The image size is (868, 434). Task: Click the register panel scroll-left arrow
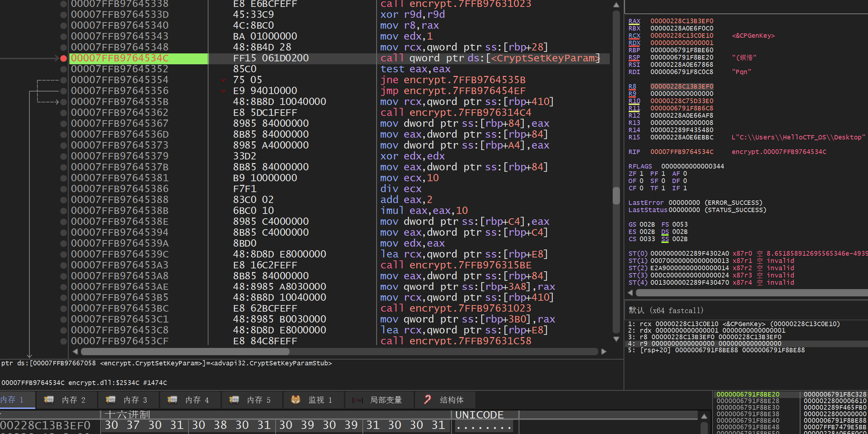(x=630, y=293)
